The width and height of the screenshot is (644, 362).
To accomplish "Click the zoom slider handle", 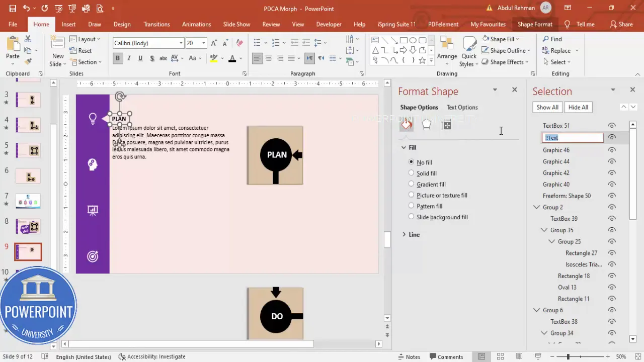I will point(568,356).
